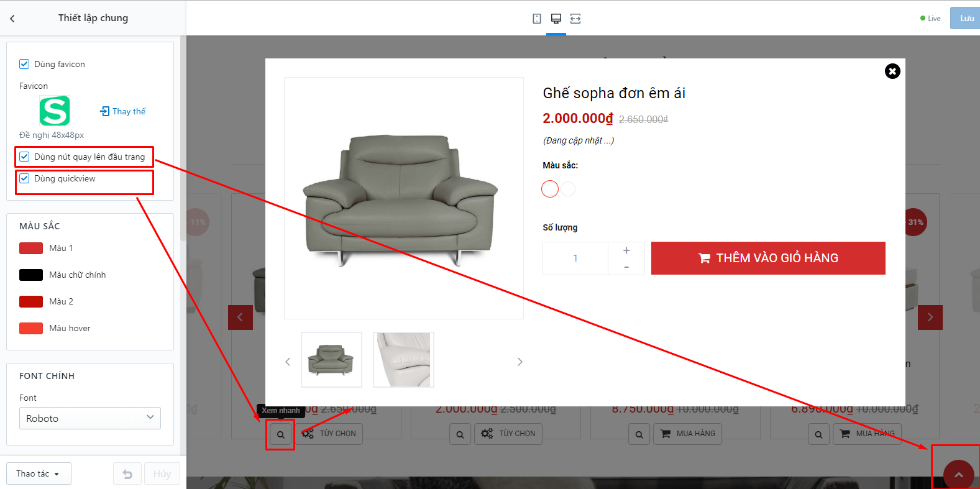Screen dimensions: 980x489
Task: Click the green S favicon image
Action: (55, 111)
